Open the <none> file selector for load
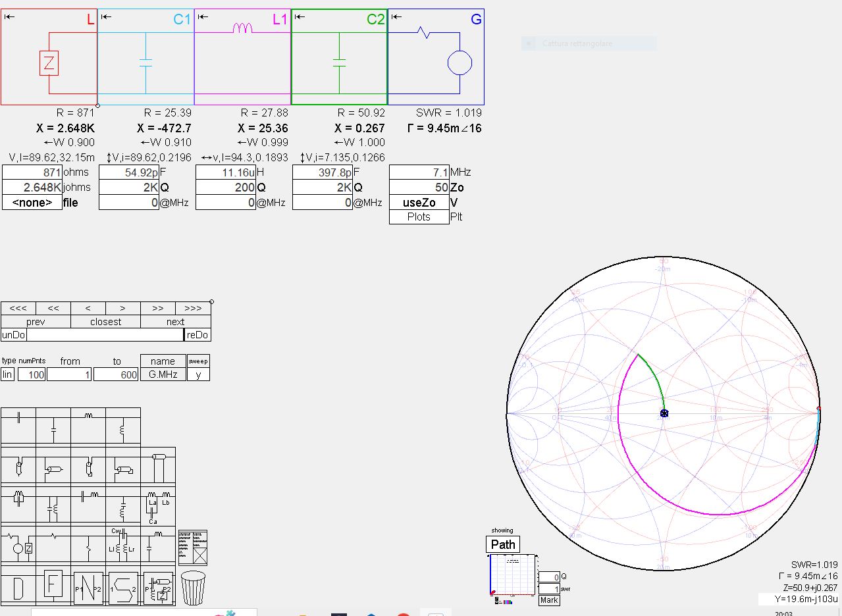The height and width of the screenshot is (616, 842). [32, 202]
